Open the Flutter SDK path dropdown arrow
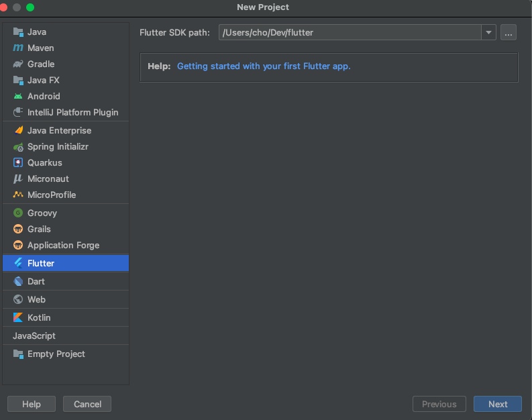 (488, 33)
